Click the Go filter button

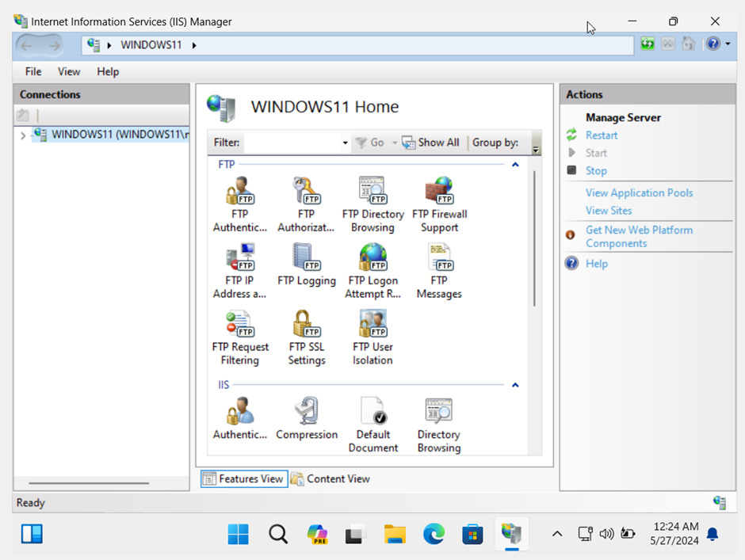click(370, 143)
